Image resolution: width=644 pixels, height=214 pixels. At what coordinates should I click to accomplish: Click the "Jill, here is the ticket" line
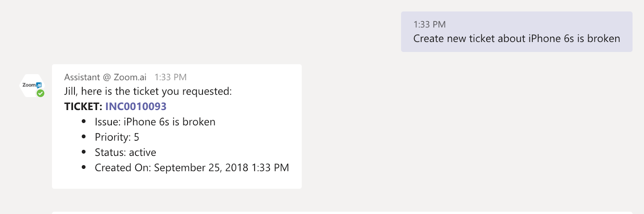[148, 91]
